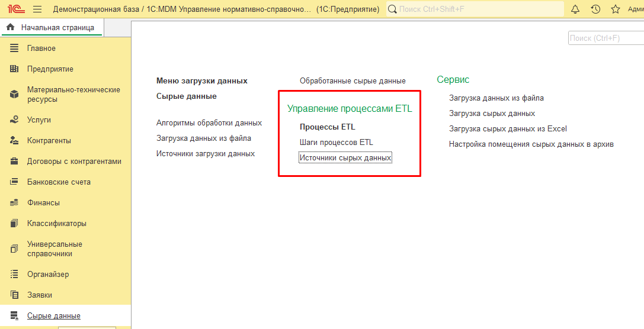Open Материально-технические ресурсы section
644x329 pixels.
pyautogui.click(x=73, y=95)
